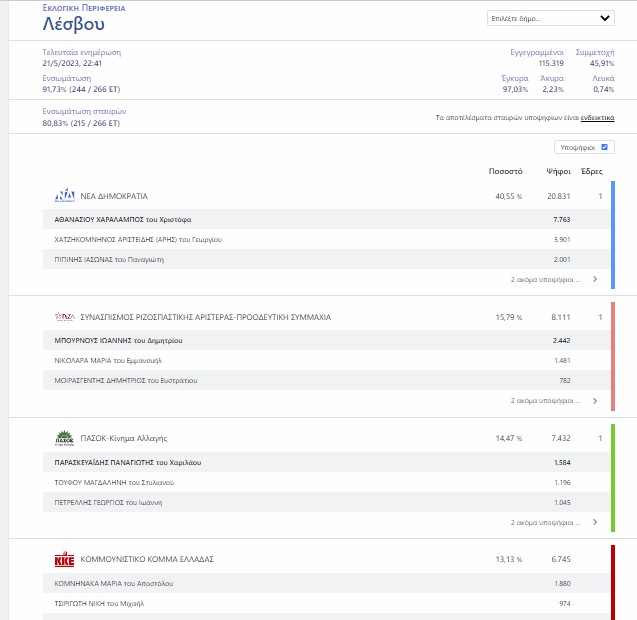This screenshot has height=620, width=637.
Task: Expand 2 more candidates under PASOK
Action: click(x=544, y=522)
